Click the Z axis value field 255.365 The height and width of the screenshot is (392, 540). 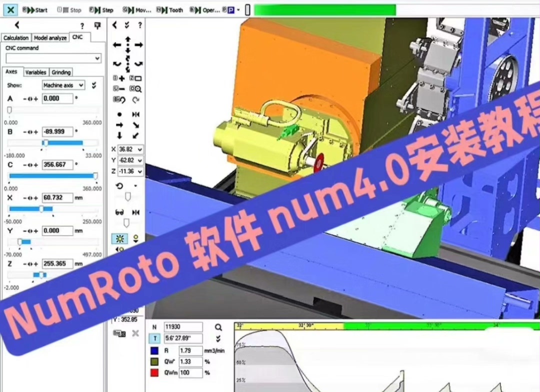(x=57, y=264)
